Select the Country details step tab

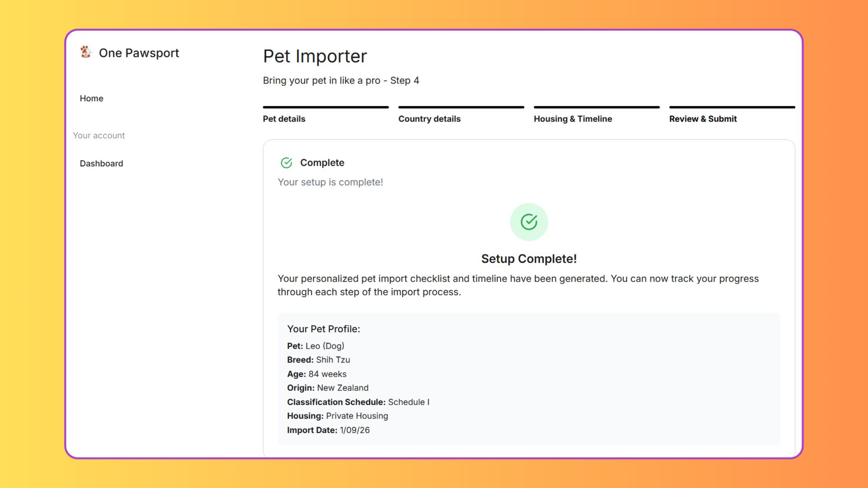click(x=429, y=119)
